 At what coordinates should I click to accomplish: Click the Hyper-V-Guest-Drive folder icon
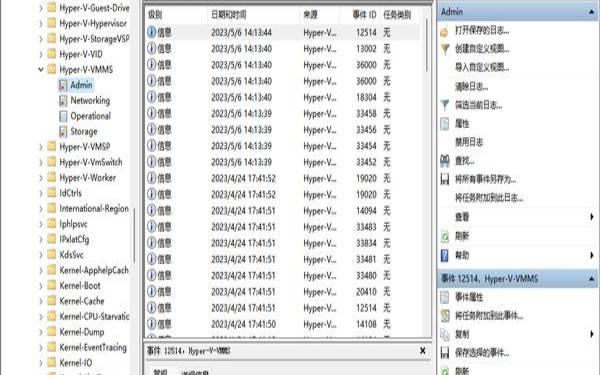pyautogui.click(x=52, y=8)
